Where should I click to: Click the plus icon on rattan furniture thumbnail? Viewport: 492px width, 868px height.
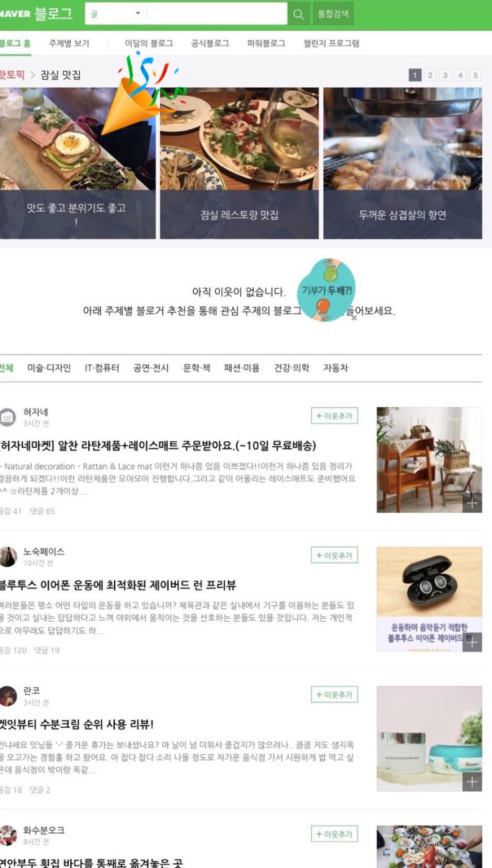tap(472, 504)
